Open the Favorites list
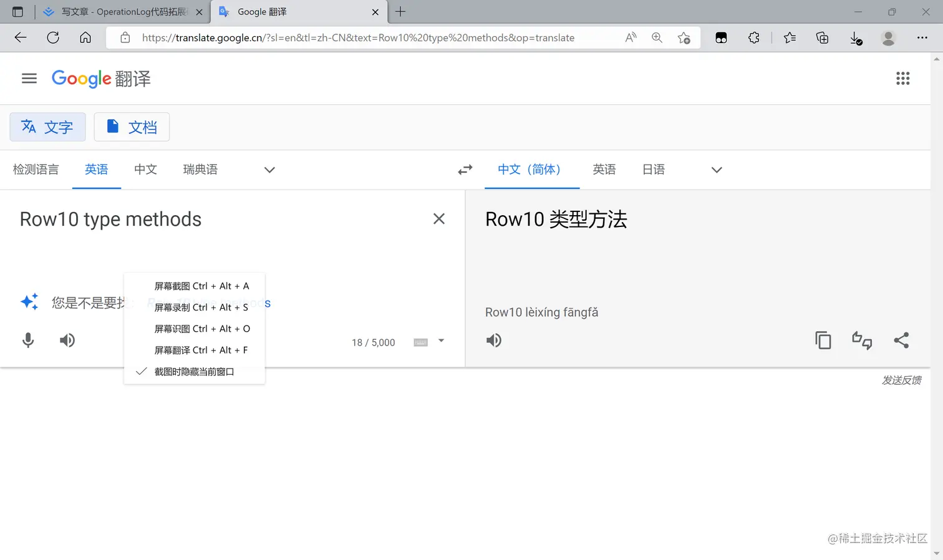The image size is (943, 560). pyautogui.click(x=790, y=37)
